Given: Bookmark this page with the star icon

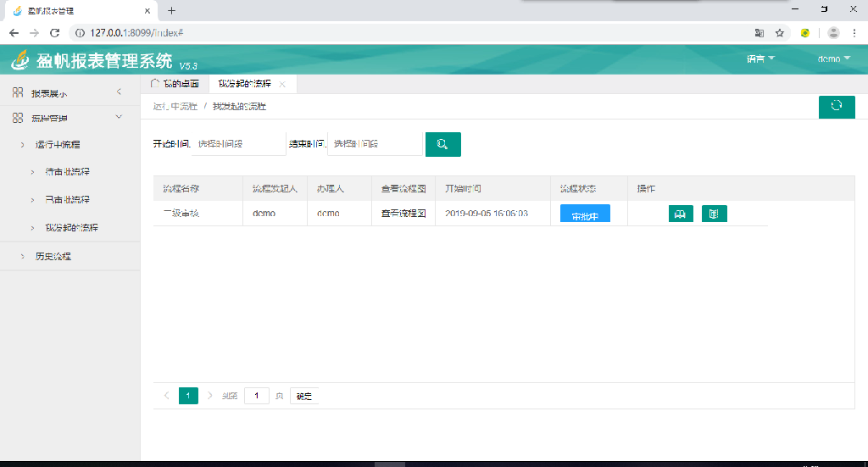Looking at the screenshot, I should pos(780,33).
